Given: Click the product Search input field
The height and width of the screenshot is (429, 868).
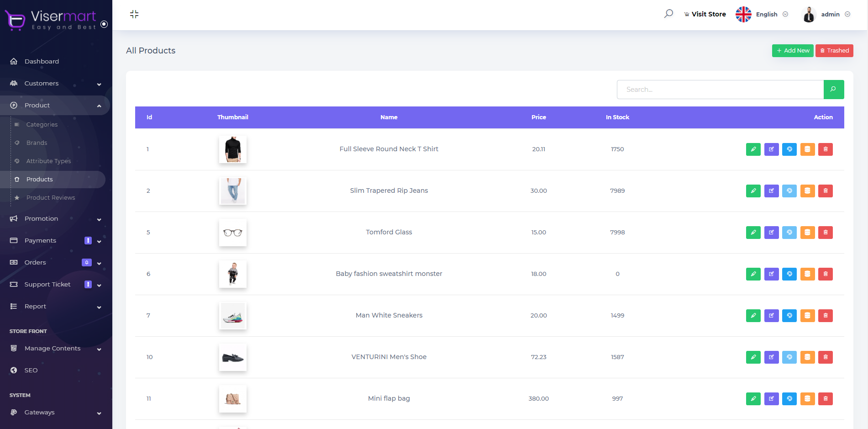Looking at the screenshot, I should click(x=720, y=90).
